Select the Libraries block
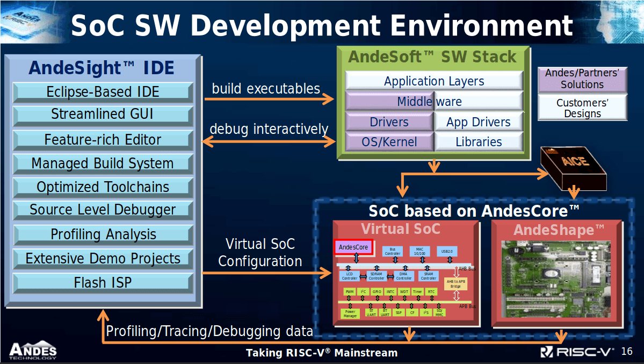The image size is (644, 364). coord(479,142)
